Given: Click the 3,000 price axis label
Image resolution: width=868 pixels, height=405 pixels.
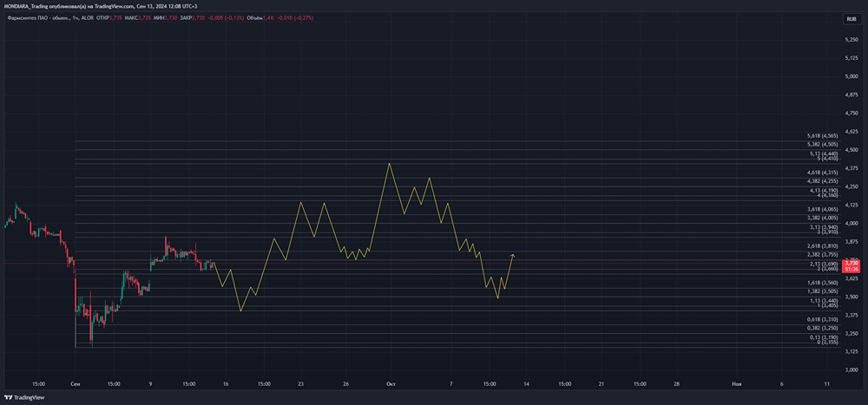Looking at the screenshot, I should pyautogui.click(x=852, y=370).
